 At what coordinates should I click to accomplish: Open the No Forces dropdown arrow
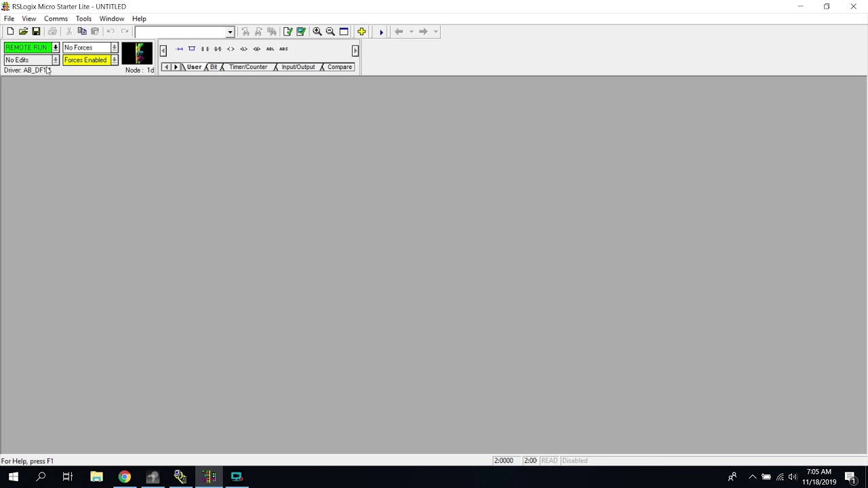pyautogui.click(x=114, y=47)
